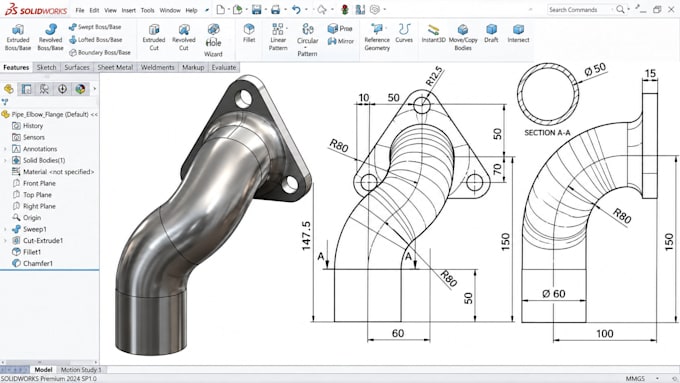The image size is (680, 383).
Task: Switch to the Sheet Metal tab
Action: coord(115,67)
